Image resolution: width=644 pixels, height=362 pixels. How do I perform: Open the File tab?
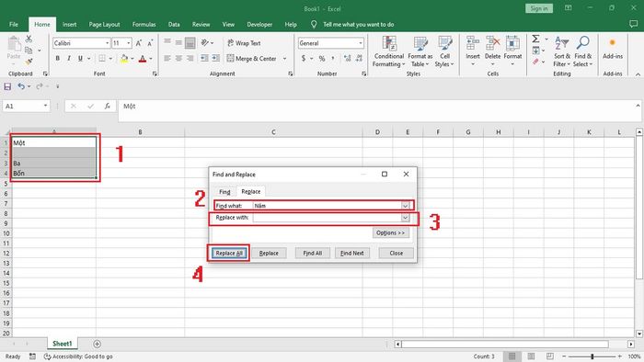tap(14, 25)
